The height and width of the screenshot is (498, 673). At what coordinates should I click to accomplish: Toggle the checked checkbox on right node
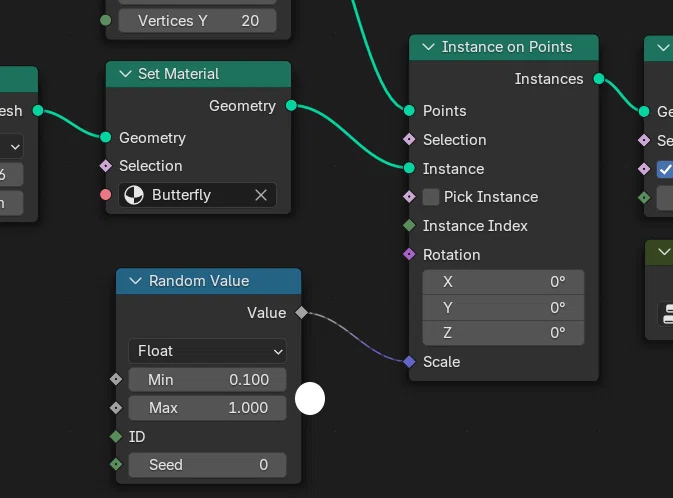pos(665,169)
